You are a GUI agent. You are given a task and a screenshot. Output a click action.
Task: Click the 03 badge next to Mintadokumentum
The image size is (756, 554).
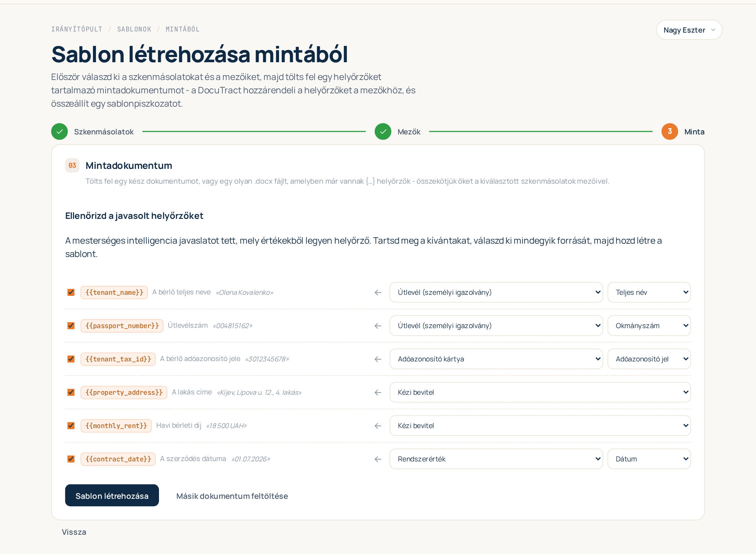coord(72,166)
